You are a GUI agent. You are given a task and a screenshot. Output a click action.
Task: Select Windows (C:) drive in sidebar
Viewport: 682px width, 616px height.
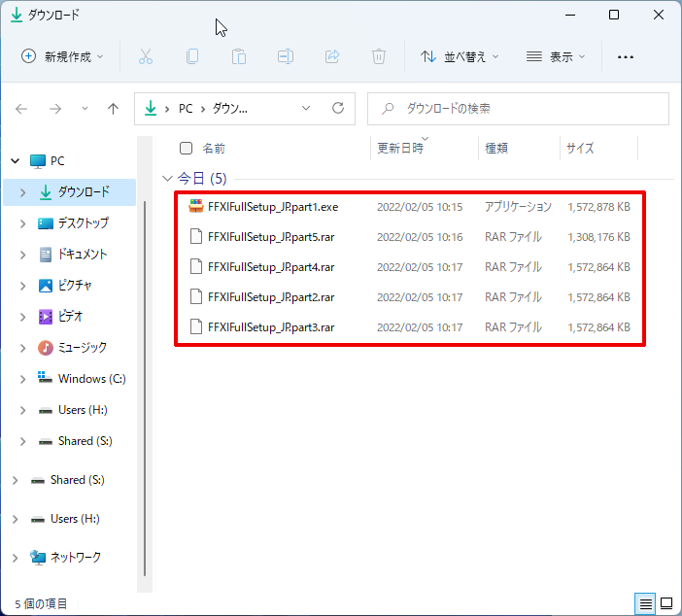pyautogui.click(x=91, y=379)
